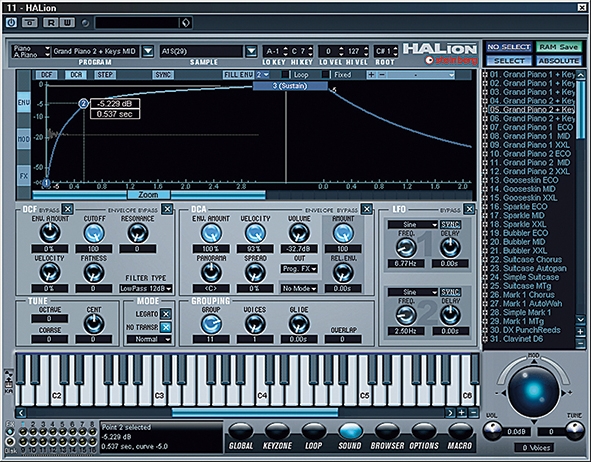Open the LOOP page
Viewport: 591px width, 462px height.
click(314, 432)
